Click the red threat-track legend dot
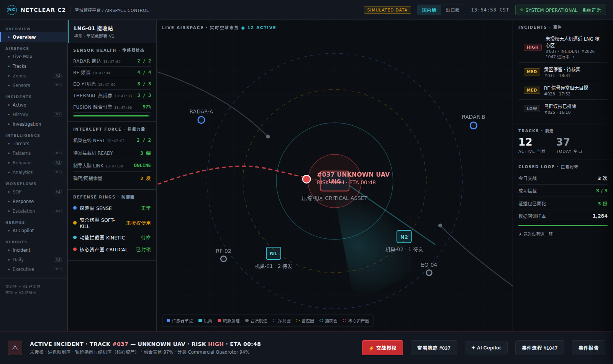The image size is (613, 364). [x=219, y=321]
